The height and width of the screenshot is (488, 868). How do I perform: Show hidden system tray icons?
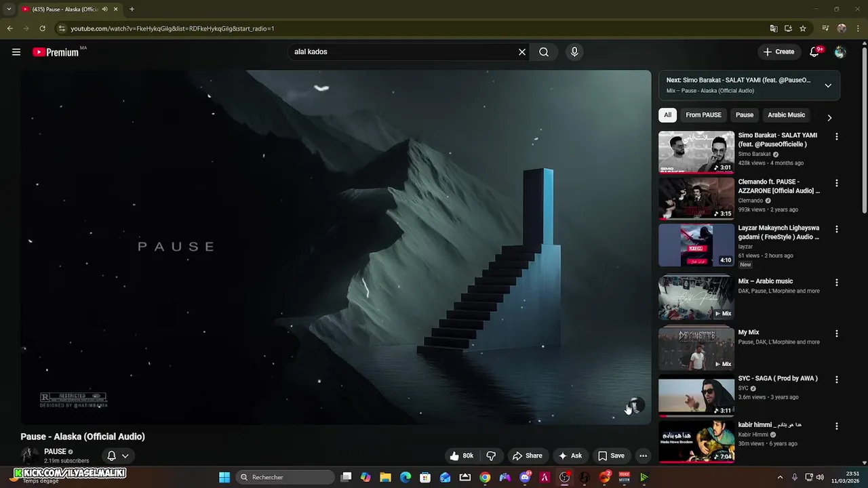(x=780, y=477)
